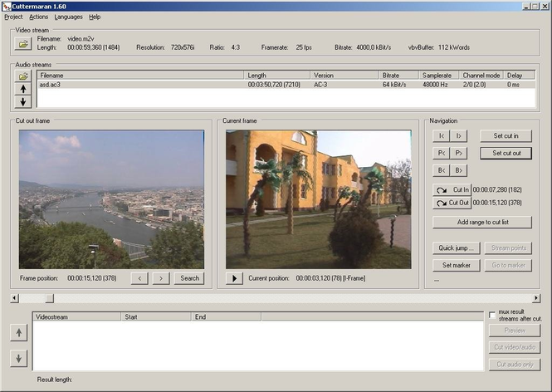
Task: Move audio stream down in list
Action: pyautogui.click(x=24, y=101)
